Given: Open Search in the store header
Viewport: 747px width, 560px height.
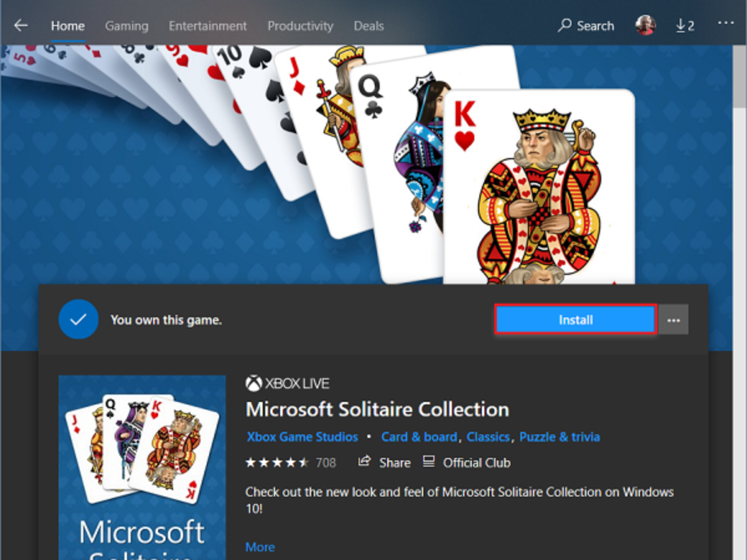Looking at the screenshot, I should pyautogui.click(x=586, y=26).
